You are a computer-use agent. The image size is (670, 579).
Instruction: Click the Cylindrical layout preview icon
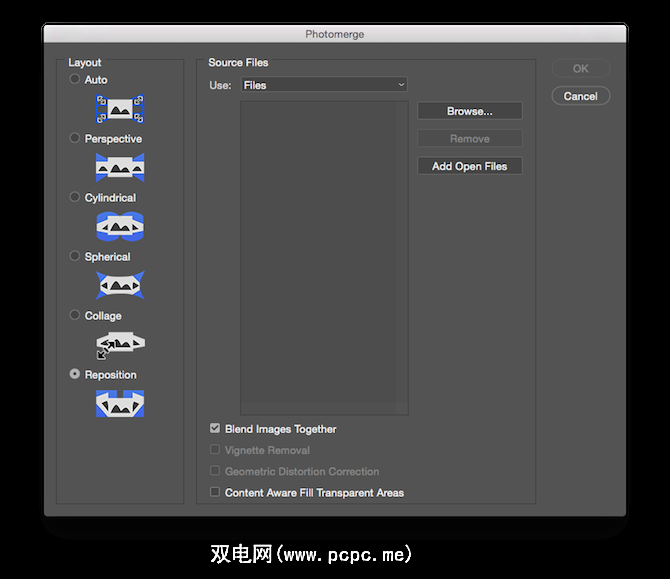(120, 226)
